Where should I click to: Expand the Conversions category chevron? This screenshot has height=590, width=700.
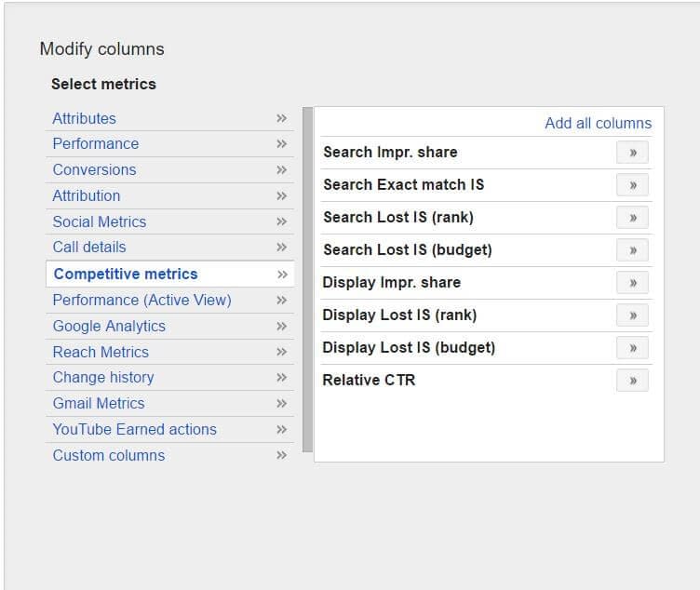pos(281,170)
